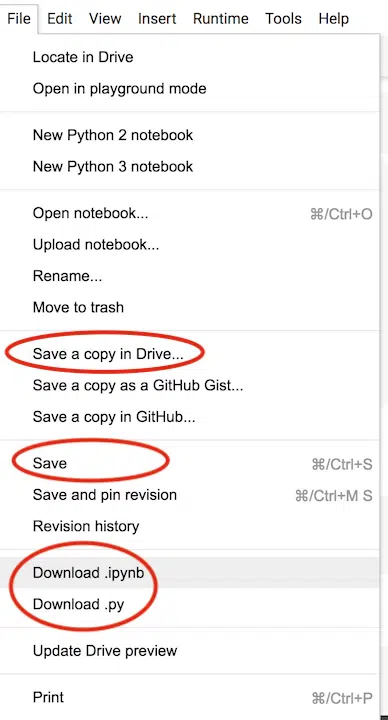This screenshot has width=388, height=720.
Task: Choose Download .ipynb
Action: tap(190, 573)
